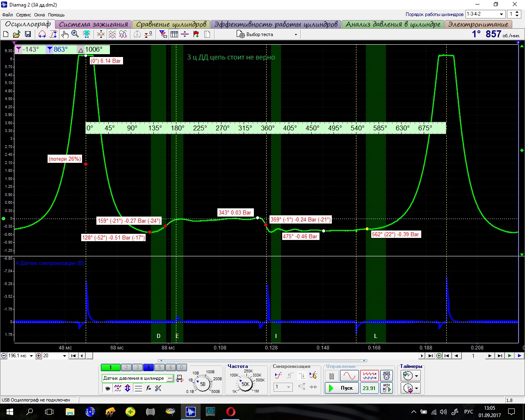Click the overlapped sine waves icon
525x420 pixels.
tap(123, 34)
